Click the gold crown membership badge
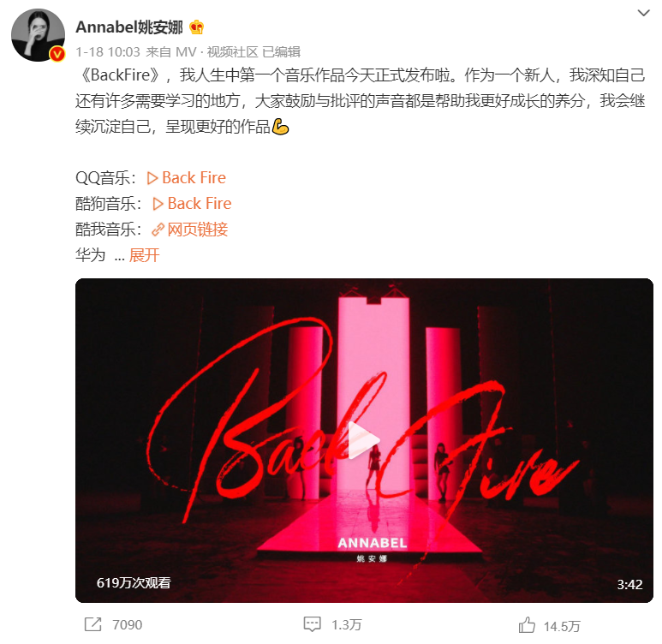This screenshot has width=662, height=644. (x=197, y=27)
